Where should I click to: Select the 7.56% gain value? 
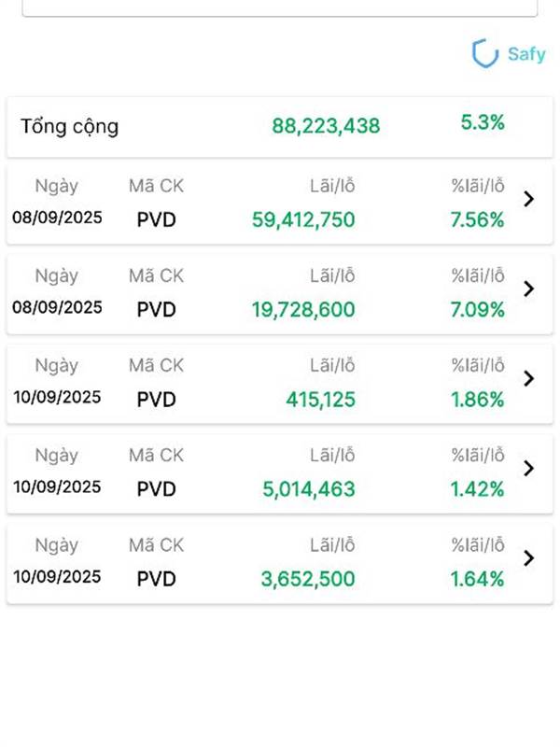click(477, 220)
